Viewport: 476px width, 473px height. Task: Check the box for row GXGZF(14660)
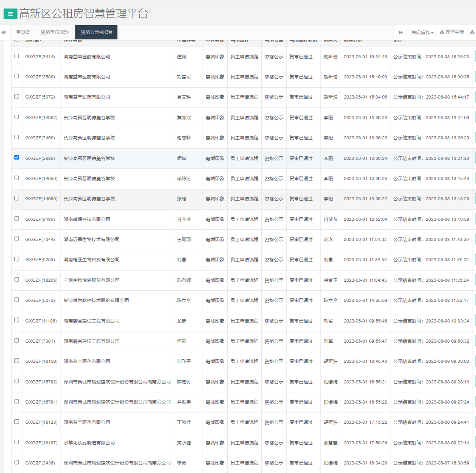pos(17,198)
